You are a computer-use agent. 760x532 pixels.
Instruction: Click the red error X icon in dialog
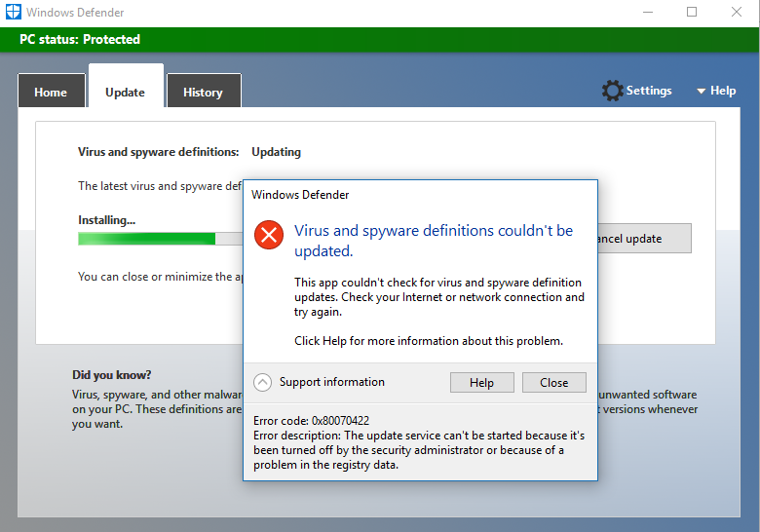[269, 235]
